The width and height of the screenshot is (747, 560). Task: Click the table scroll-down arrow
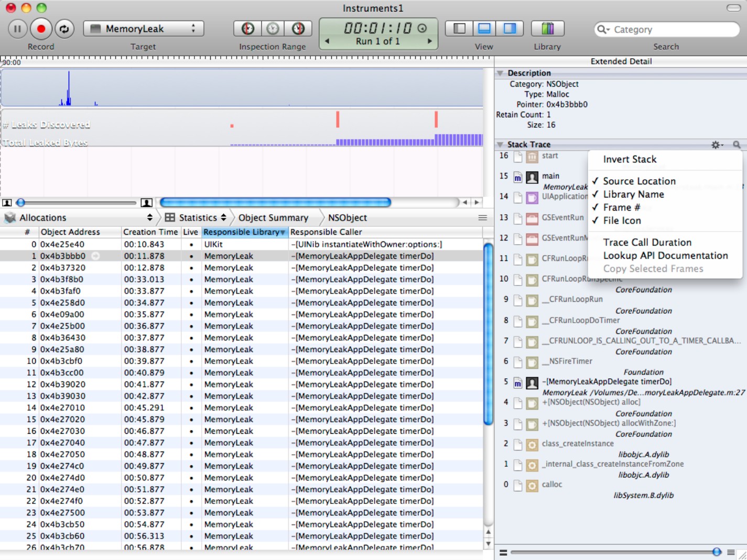tap(488, 544)
